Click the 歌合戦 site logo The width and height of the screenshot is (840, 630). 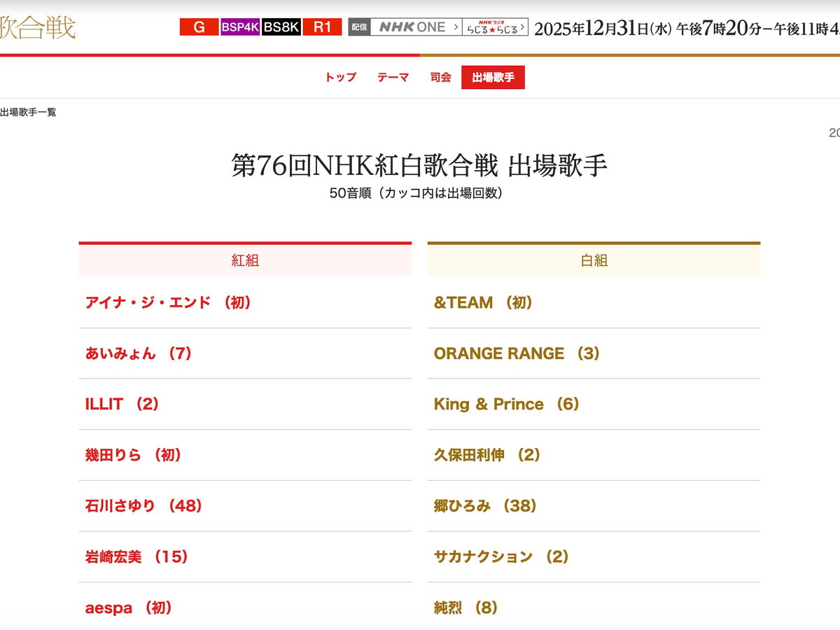38,28
